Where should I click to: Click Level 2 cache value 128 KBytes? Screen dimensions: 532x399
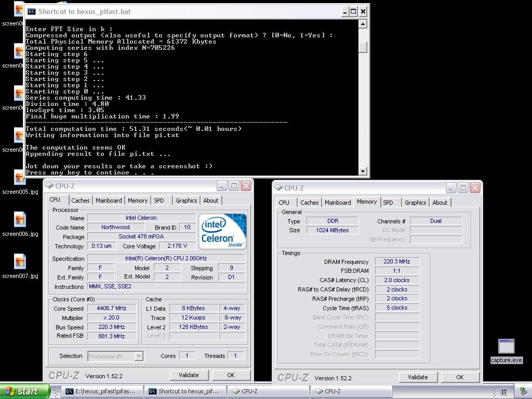(x=193, y=327)
